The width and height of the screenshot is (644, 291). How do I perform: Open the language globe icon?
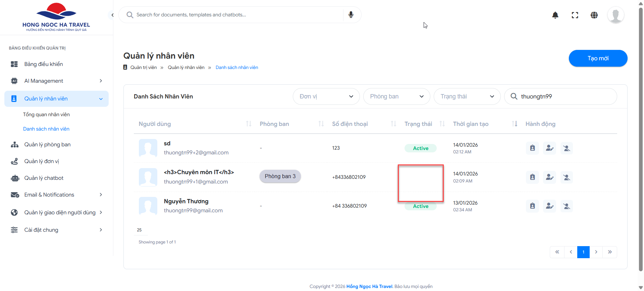tap(594, 15)
